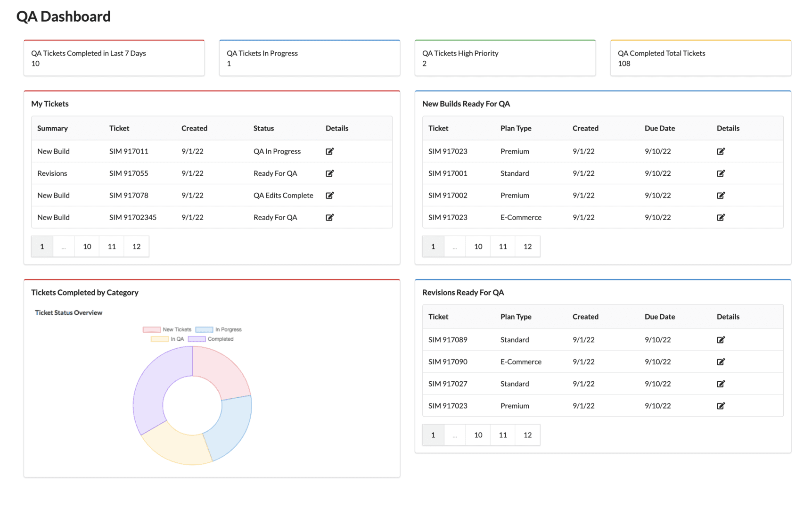Click the blue In Progress legend swatch
The image size is (812, 509).
(x=204, y=329)
